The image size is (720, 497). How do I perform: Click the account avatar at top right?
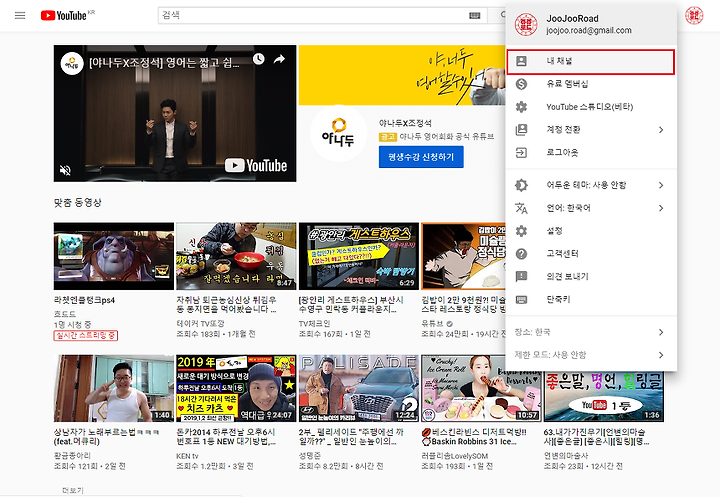[x=694, y=16]
